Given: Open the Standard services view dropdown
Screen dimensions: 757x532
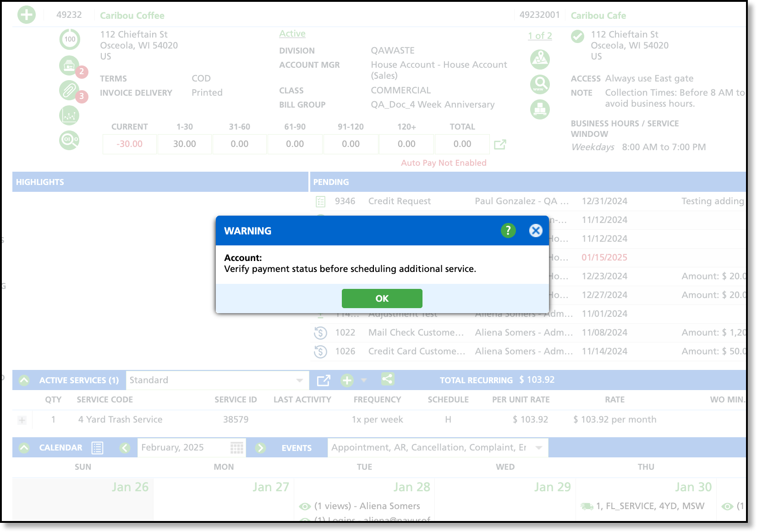Looking at the screenshot, I should (x=217, y=380).
